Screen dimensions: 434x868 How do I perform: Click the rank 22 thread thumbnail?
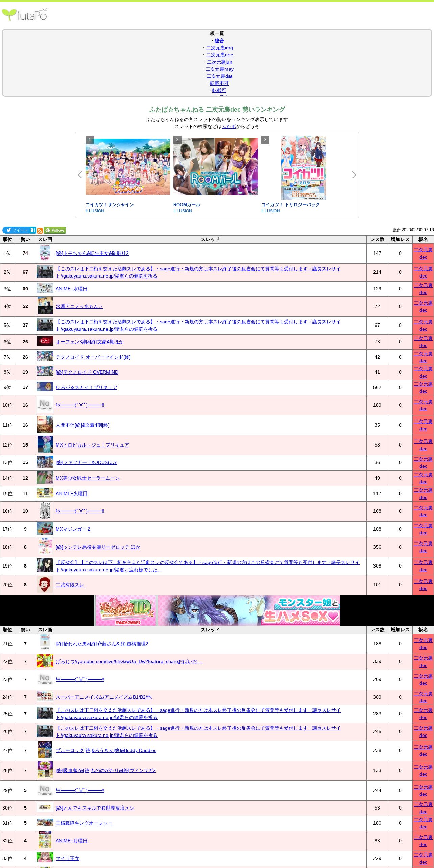(45, 661)
